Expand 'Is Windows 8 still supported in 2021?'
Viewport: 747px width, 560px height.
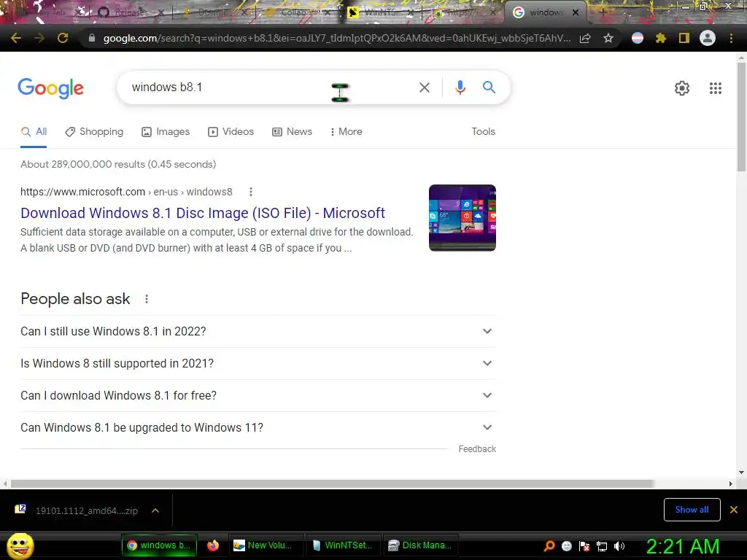(x=258, y=363)
